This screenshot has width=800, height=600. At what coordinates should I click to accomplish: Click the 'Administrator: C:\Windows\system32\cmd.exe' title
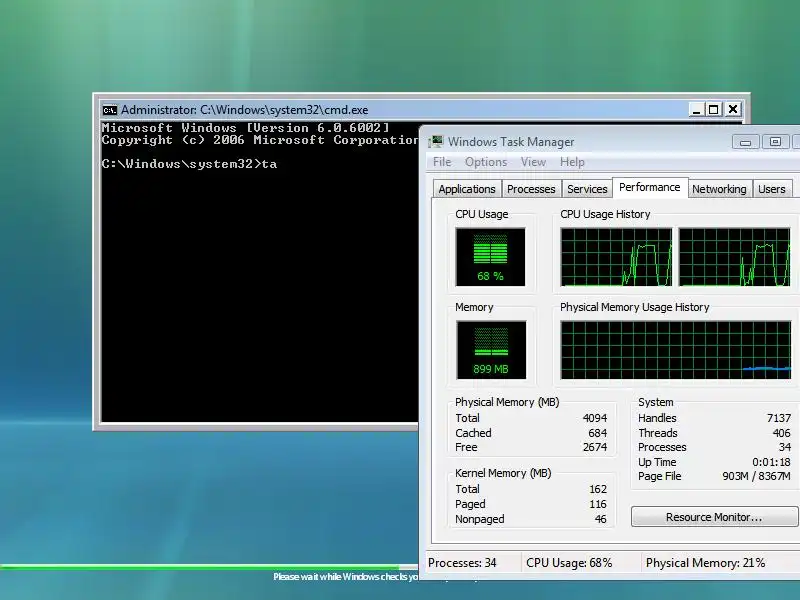244,110
